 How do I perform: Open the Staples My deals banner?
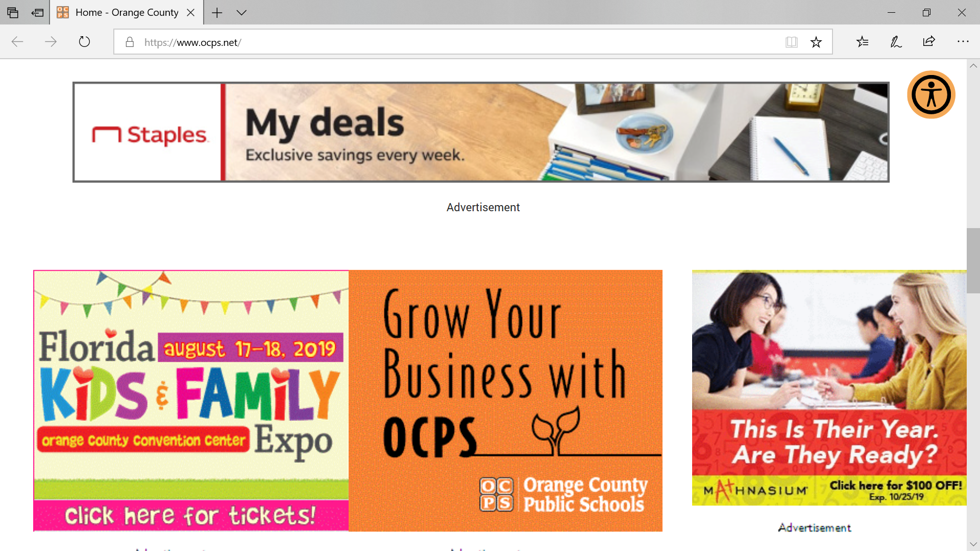[481, 132]
